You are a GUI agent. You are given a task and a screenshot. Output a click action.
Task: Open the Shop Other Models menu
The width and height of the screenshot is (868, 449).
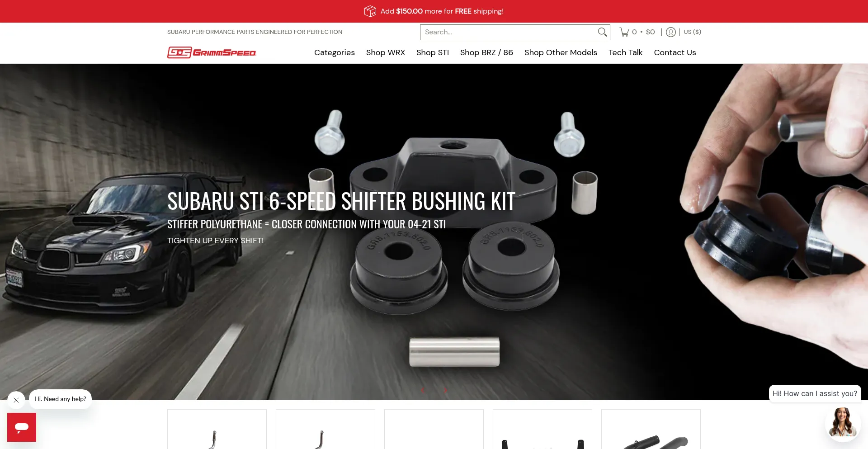pos(561,52)
